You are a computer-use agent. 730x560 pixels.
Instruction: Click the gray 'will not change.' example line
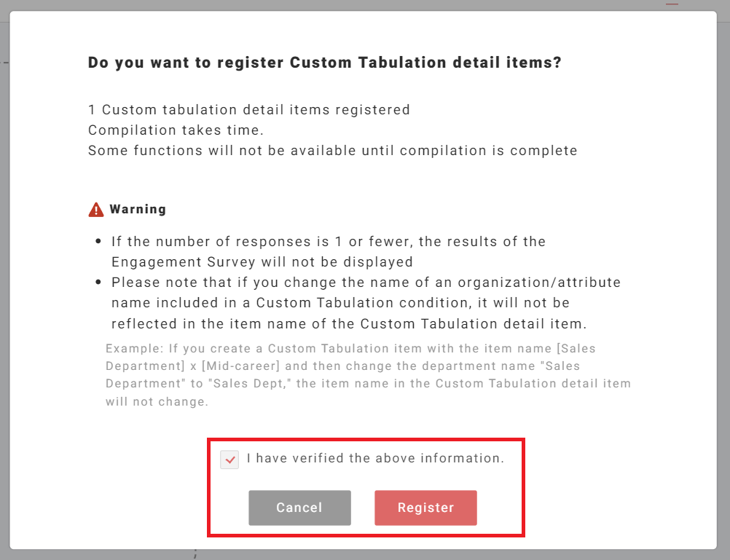[157, 401]
